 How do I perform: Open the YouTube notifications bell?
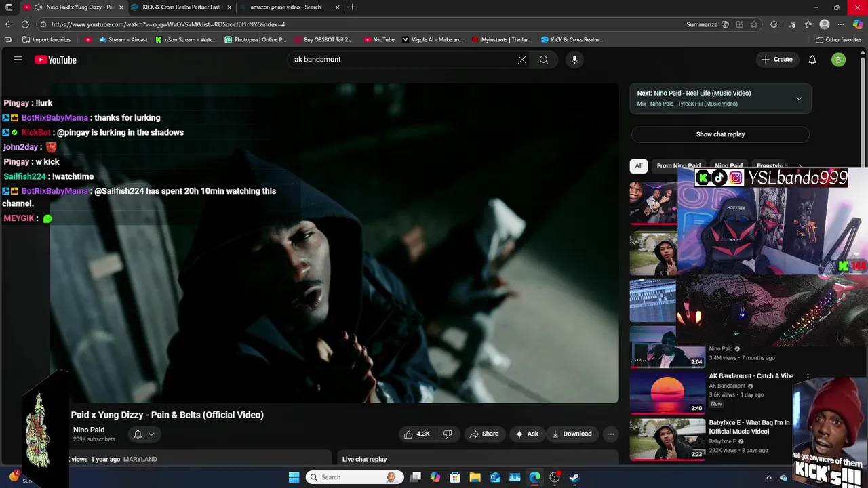click(812, 60)
